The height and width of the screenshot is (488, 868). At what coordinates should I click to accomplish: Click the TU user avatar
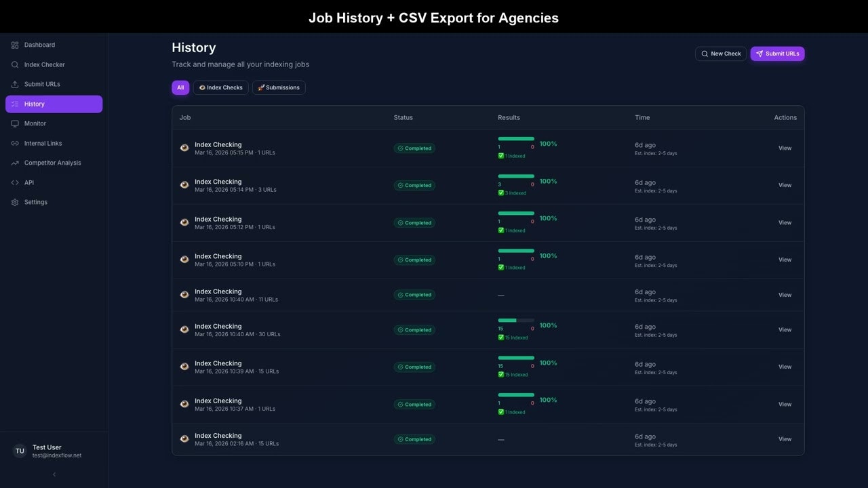point(20,451)
